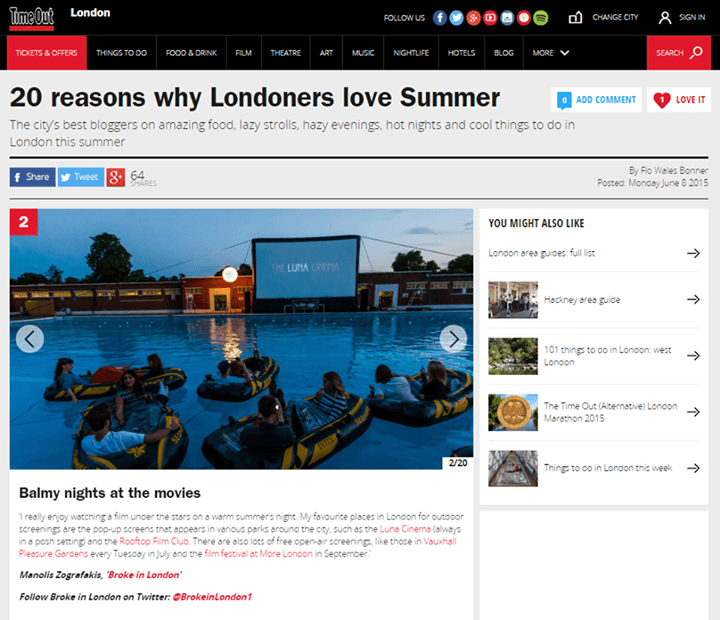720x620 pixels.
Task: Expand the More navigation dropdown
Action: pos(551,53)
